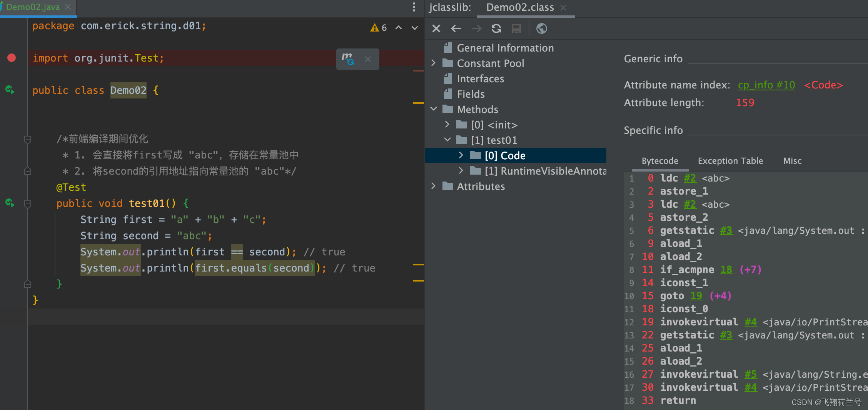Click first.equals(second) expression
The image size is (868, 410).
coord(255,268)
